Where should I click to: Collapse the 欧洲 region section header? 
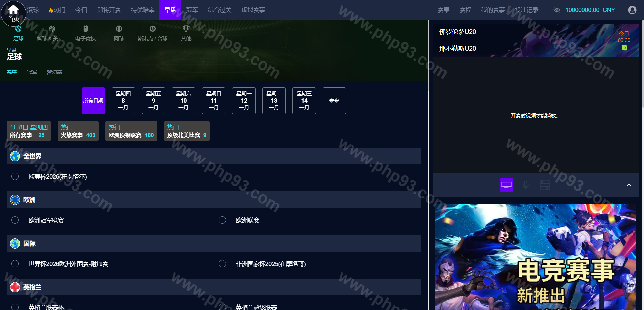[x=213, y=200]
